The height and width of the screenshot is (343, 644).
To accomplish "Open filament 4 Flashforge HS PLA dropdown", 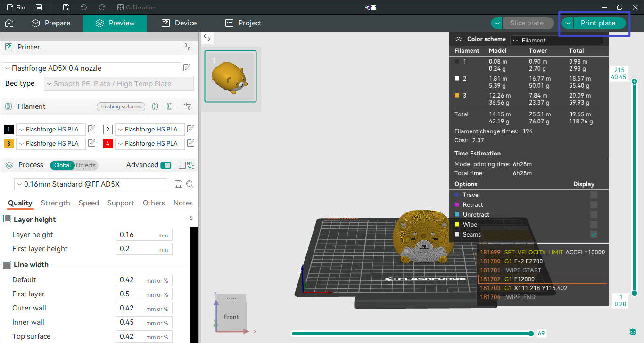I will [150, 144].
